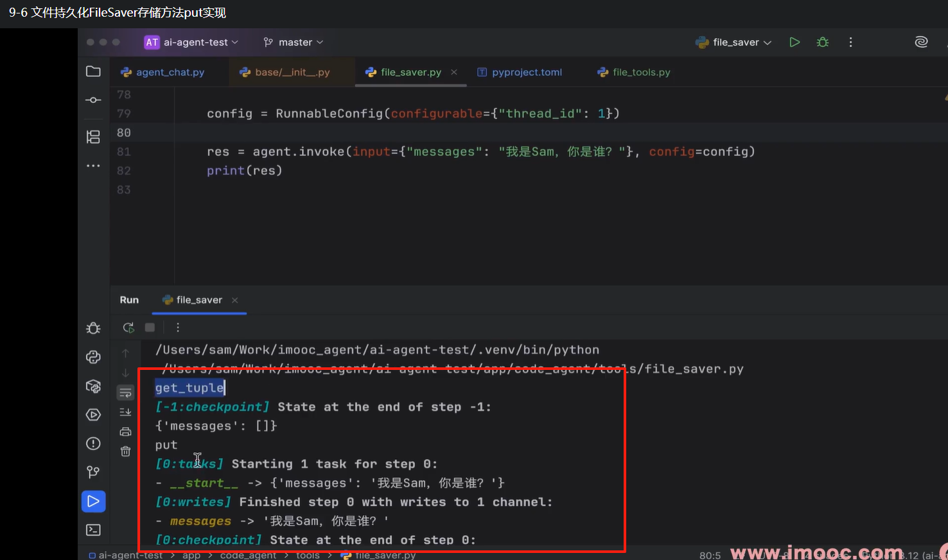
Task: Open the Services tool window icon
Action: click(x=93, y=415)
